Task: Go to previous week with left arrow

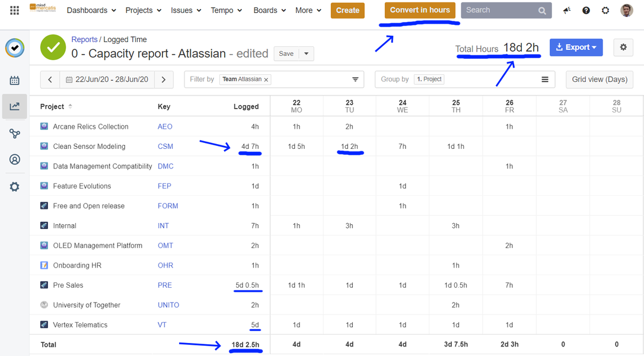Action: [x=50, y=80]
